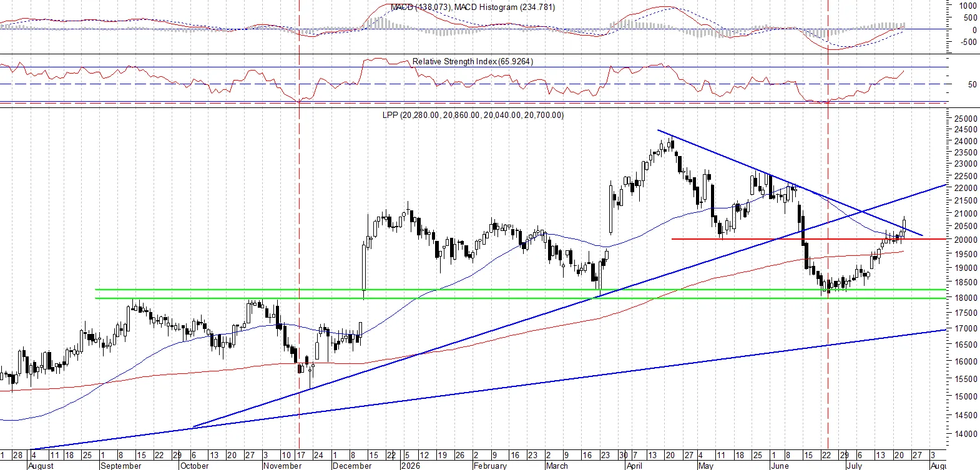Select the July month label
Screen dimensions: 980x470
tap(854, 466)
